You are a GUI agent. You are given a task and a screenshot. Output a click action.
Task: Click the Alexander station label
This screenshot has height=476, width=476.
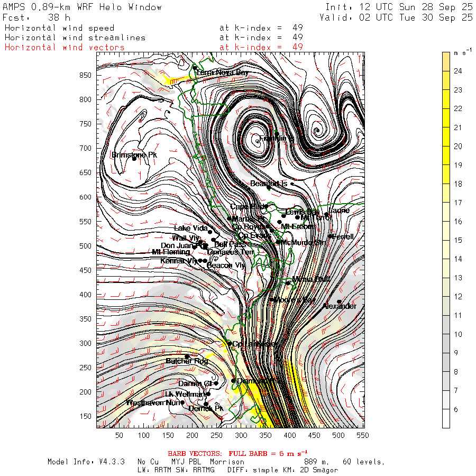tap(340, 306)
